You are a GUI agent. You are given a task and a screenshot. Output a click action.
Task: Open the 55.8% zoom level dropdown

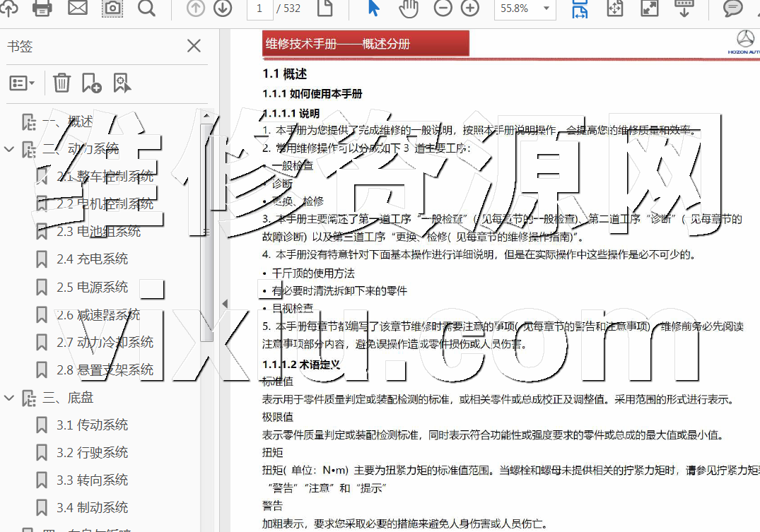546,8
